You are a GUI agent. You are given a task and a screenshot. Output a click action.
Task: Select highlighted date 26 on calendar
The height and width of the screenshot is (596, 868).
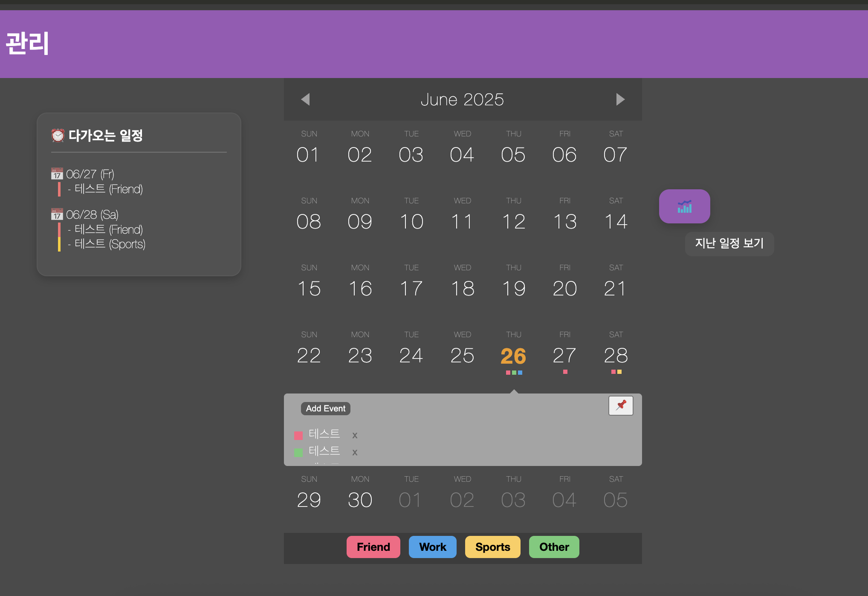pyautogui.click(x=513, y=356)
